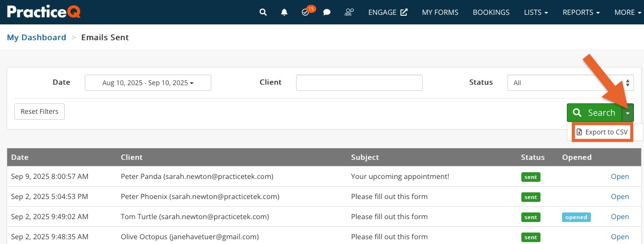The width and height of the screenshot is (644, 244).
Task: Expand the MORE menu
Action: coord(627,12)
